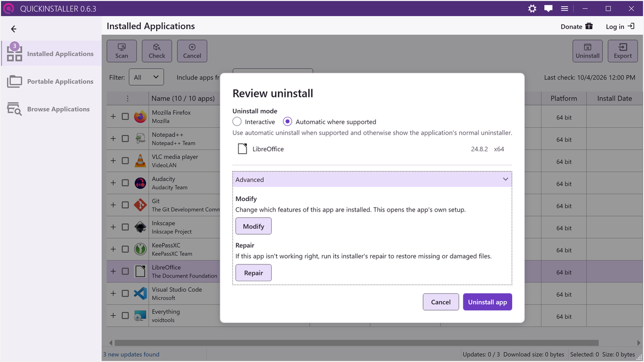Go to Browse Applications
Image resolution: width=644 pixels, height=362 pixels.
coord(51,109)
